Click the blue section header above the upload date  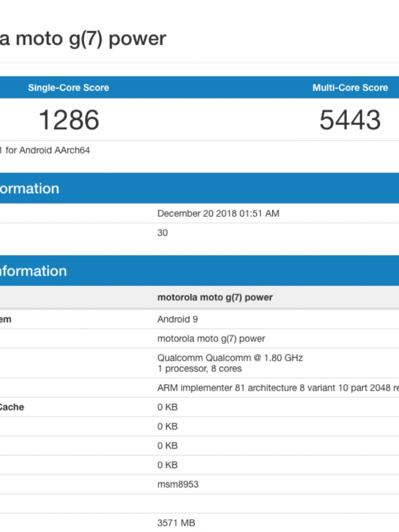click(x=29, y=189)
